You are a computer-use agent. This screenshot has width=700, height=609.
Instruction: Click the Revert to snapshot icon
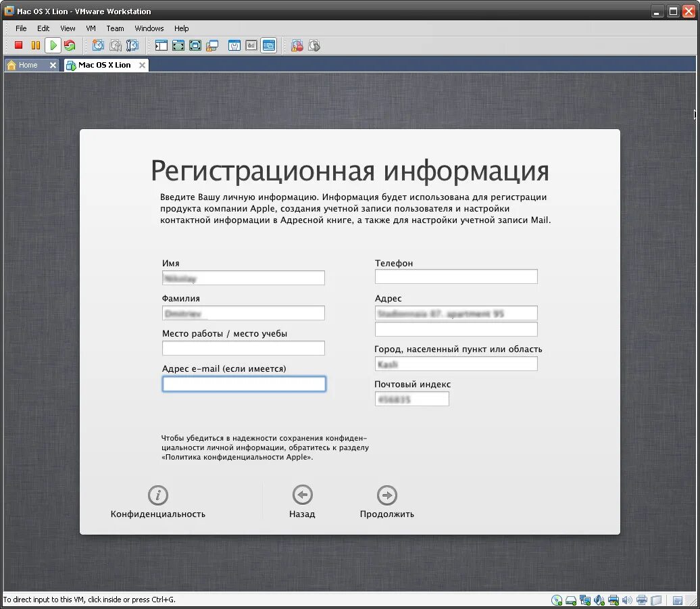[115, 45]
